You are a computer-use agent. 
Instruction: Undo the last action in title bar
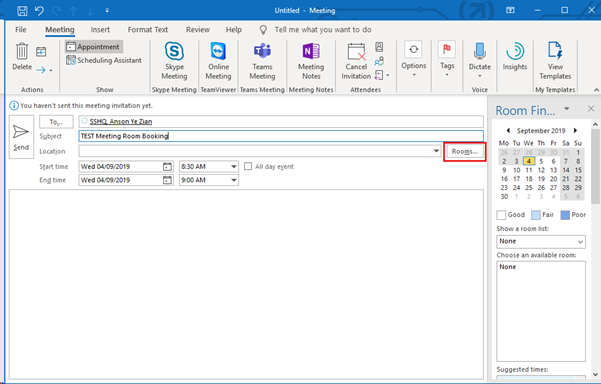point(39,10)
